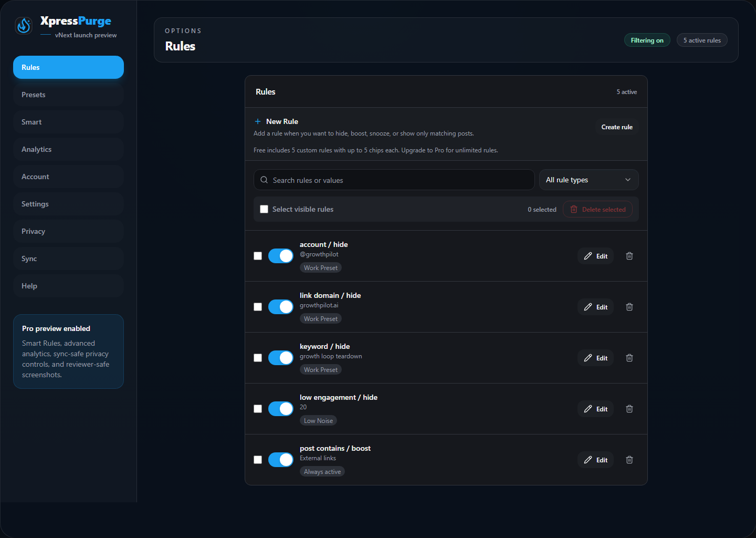Image resolution: width=756 pixels, height=538 pixels.
Task: Click the Work Preset chip under growthpilot.ai
Action: 321,319
